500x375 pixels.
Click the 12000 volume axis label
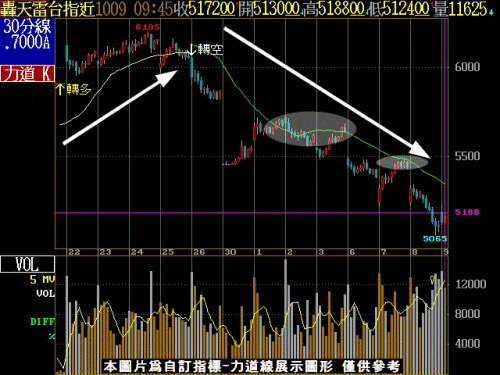[x=471, y=284]
